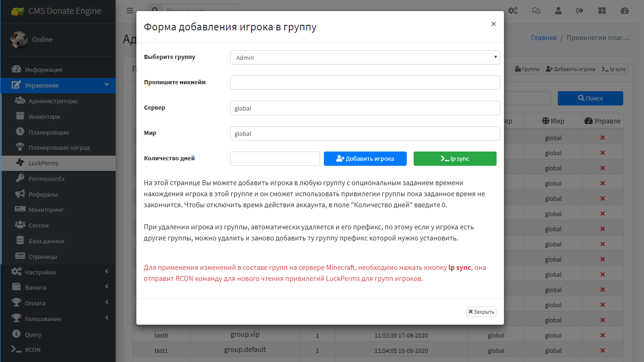Viewport: 644px width, 362px height.
Task: Click the dashboard gauge icon in header
Action: pyautogui.click(x=625, y=11)
